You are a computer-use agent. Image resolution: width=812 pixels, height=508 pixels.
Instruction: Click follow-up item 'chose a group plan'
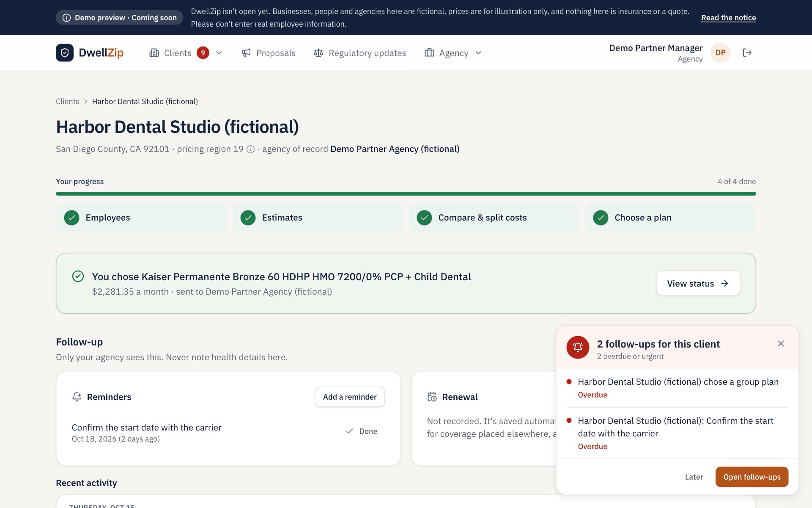point(678,388)
